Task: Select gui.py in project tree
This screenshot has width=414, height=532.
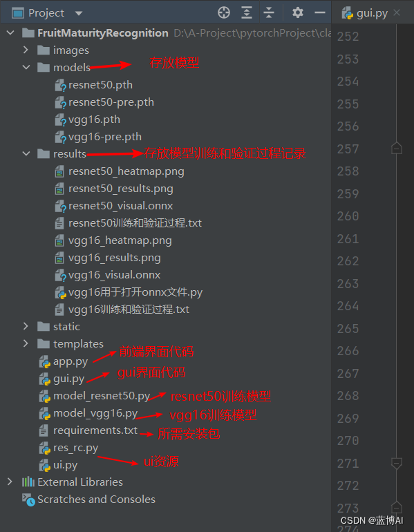Action: tap(69, 379)
